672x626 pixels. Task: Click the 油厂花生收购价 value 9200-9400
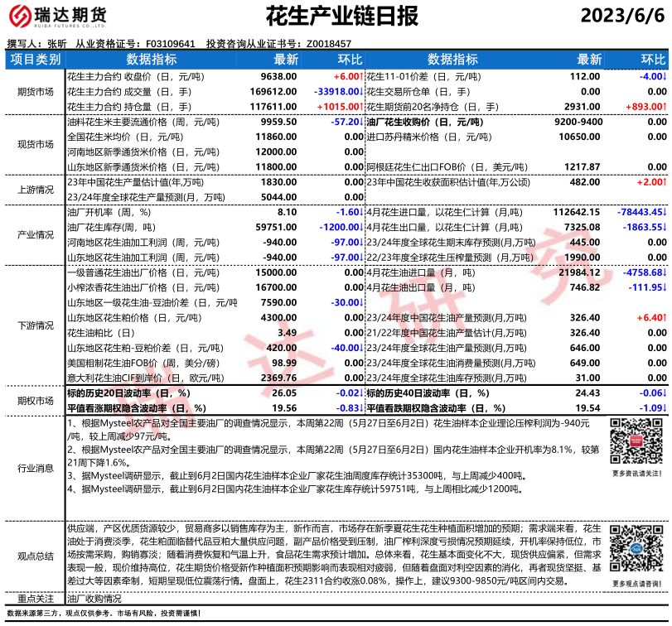click(577, 121)
